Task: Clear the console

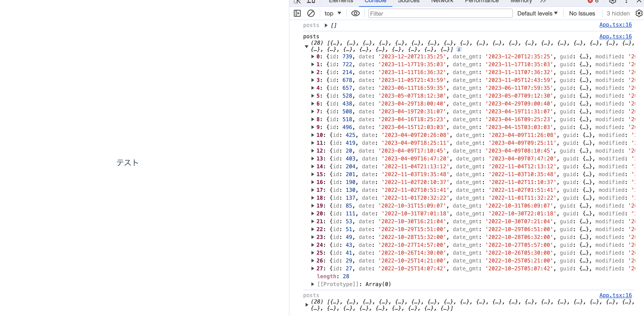Action: [x=311, y=13]
